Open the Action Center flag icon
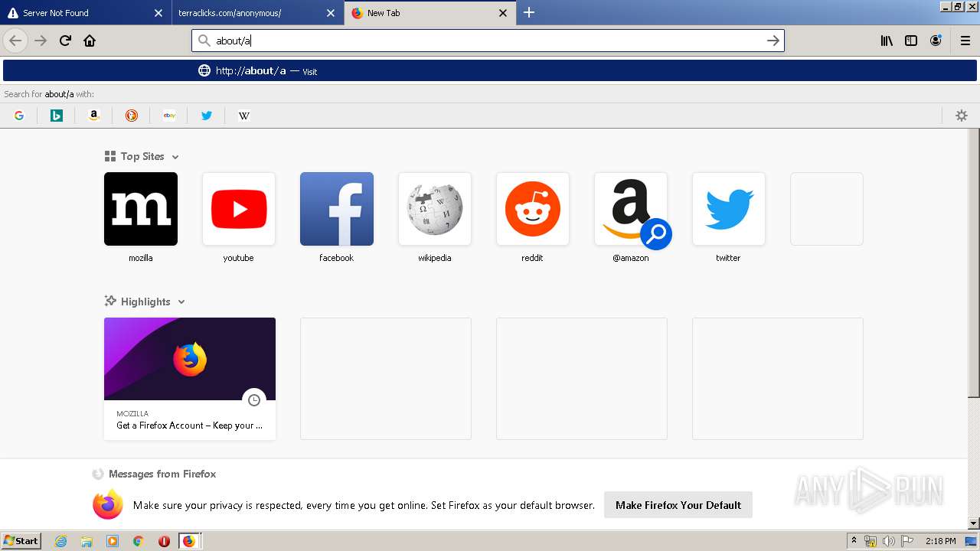 point(906,541)
